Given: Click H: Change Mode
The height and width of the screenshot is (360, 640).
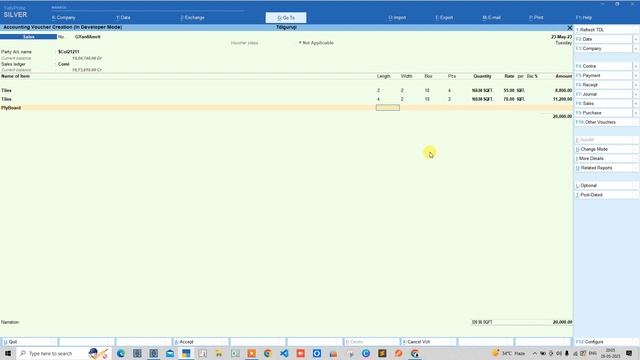Looking at the screenshot, I should pyautogui.click(x=604, y=149).
